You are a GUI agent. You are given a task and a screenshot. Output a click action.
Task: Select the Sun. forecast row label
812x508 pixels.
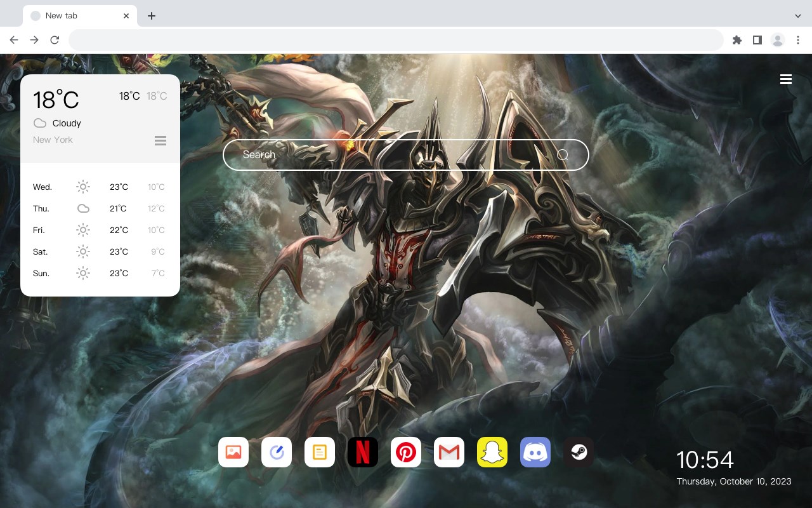[x=41, y=273]
